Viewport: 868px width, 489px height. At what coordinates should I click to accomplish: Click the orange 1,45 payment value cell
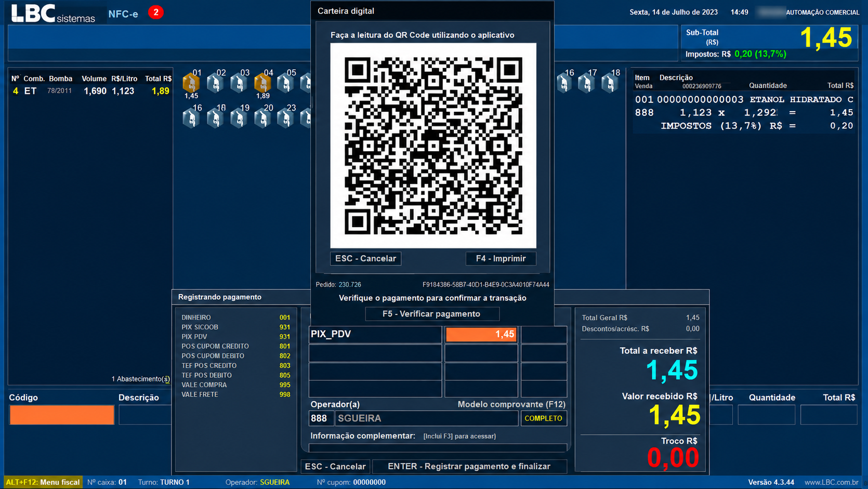[x=481, y=334]
